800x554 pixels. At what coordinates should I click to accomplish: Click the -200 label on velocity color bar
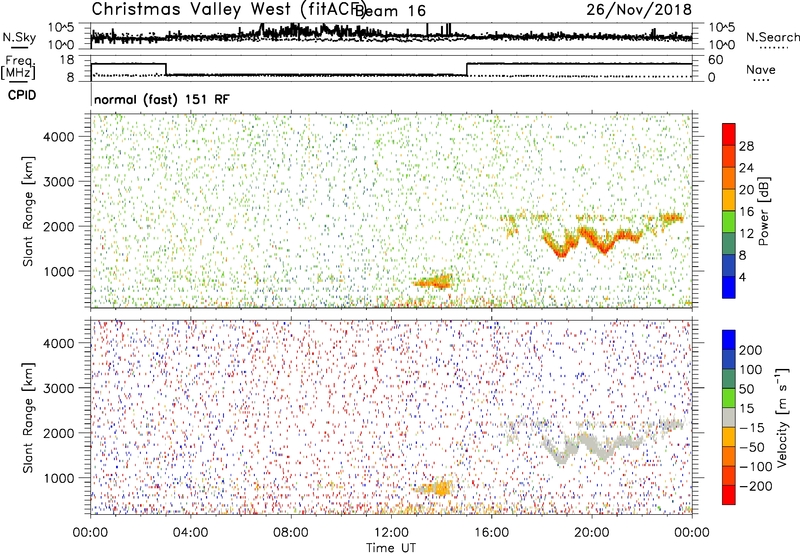(x=756, y=486)
